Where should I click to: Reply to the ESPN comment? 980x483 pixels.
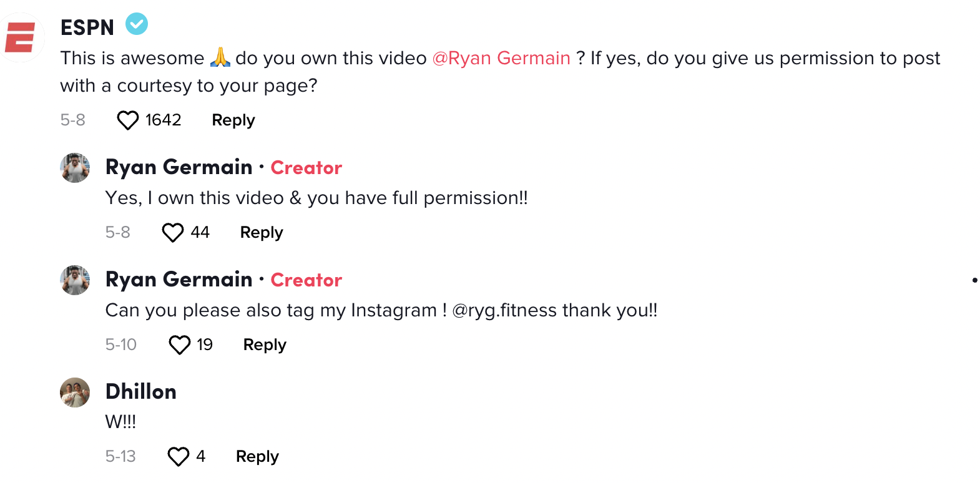click(x=233, y=120)
